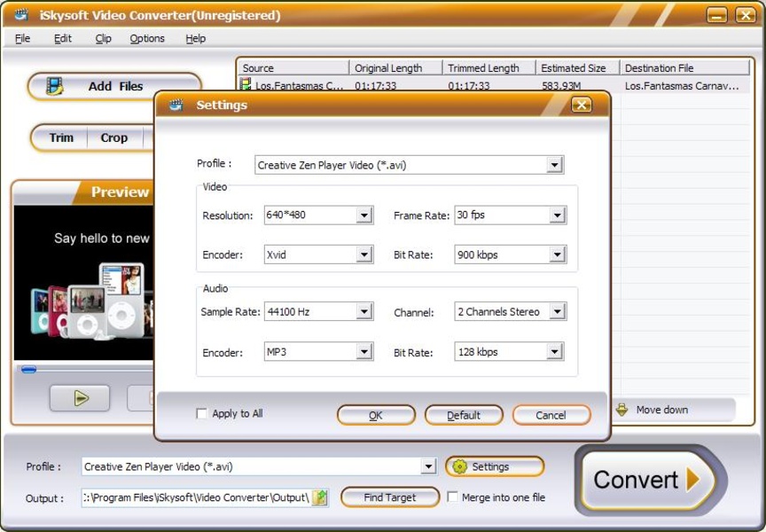Image resolution: width=766 pixels, height=532 pixels.
Task: Open the audio Encoder MP3 dropdown
Action: point(364,352)
